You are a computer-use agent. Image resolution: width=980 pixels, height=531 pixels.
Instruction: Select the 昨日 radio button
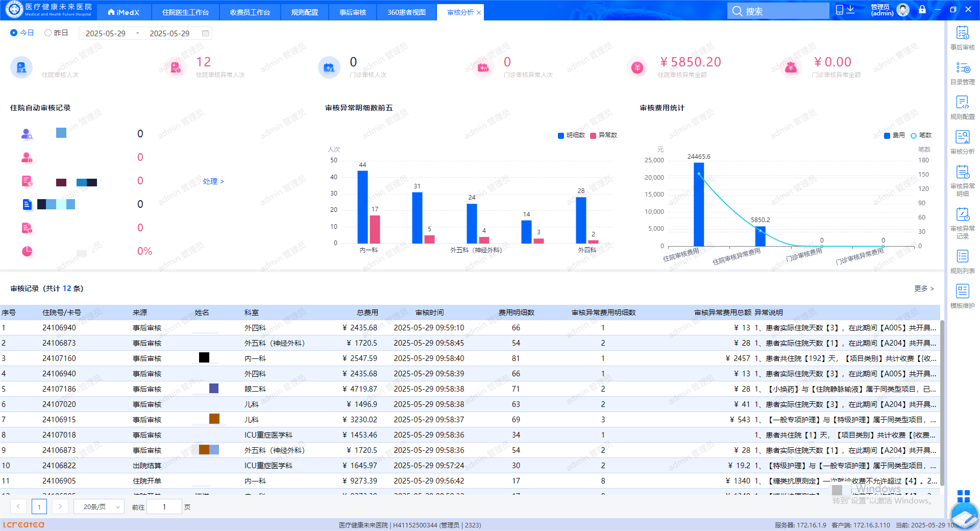click(48, 33)
